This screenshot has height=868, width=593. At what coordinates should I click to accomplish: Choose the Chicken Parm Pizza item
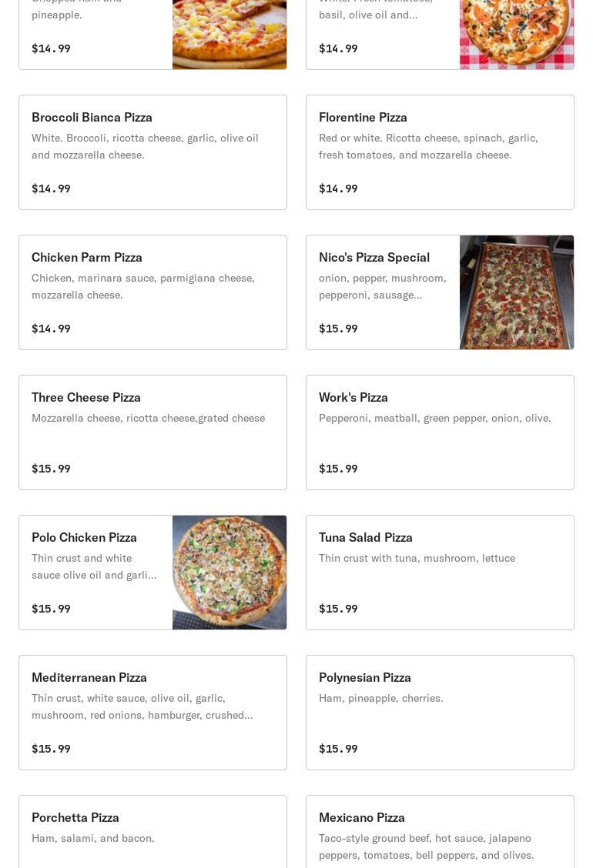pyautogui.click(x=152, y=292)
